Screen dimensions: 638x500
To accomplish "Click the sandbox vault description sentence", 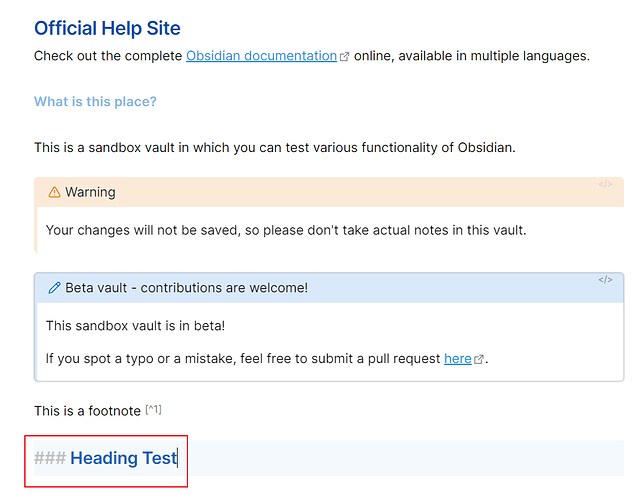I will 275,147.
